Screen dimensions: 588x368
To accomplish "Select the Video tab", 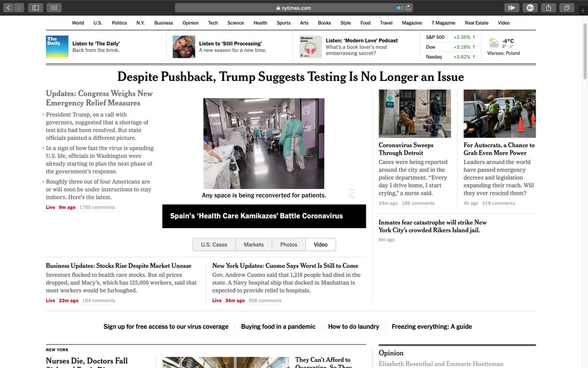I will click(321, 244).
